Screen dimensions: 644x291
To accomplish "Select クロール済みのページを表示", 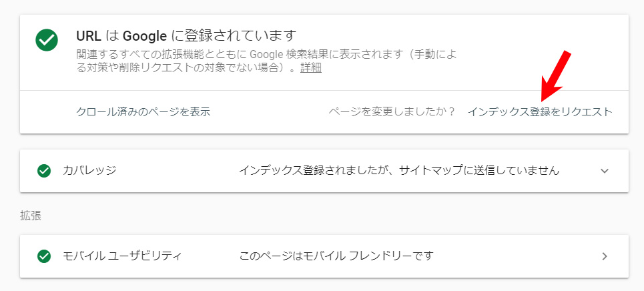I will coord(143,112).
